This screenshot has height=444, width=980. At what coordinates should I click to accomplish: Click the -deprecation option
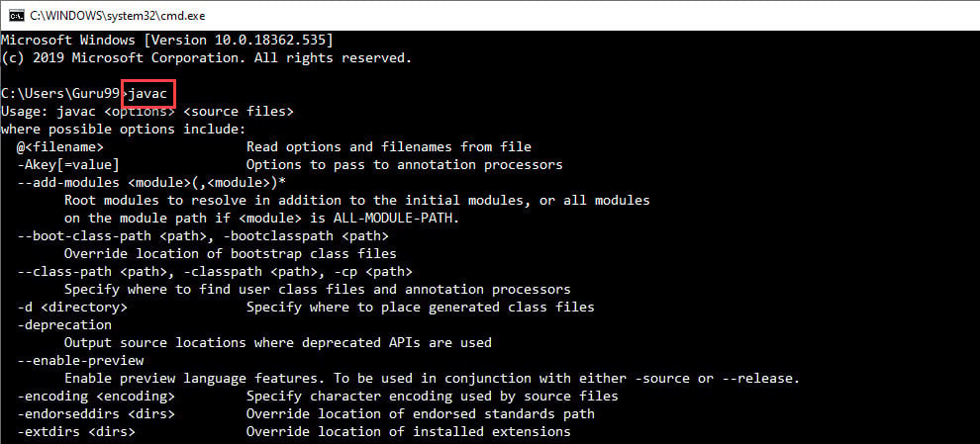pyautogui.click(x=64, y=324)
